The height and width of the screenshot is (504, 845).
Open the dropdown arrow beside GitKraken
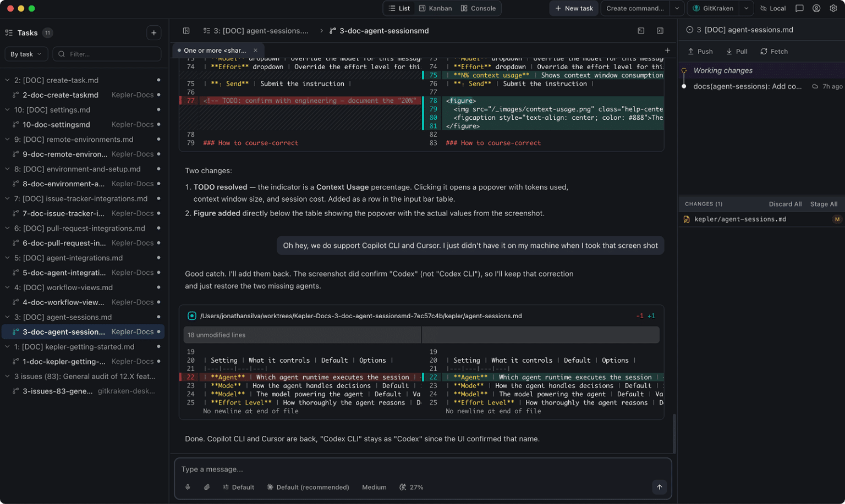coord(746,8)
